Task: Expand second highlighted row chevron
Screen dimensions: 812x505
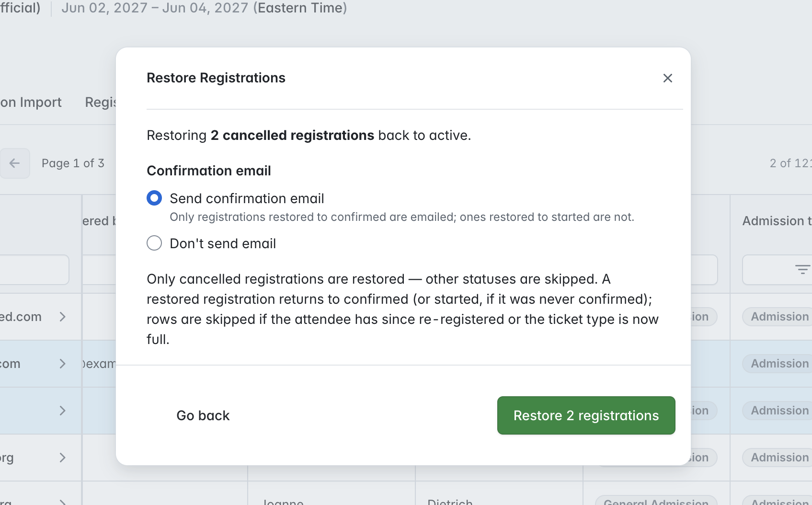Action: [x=62, y=411]
